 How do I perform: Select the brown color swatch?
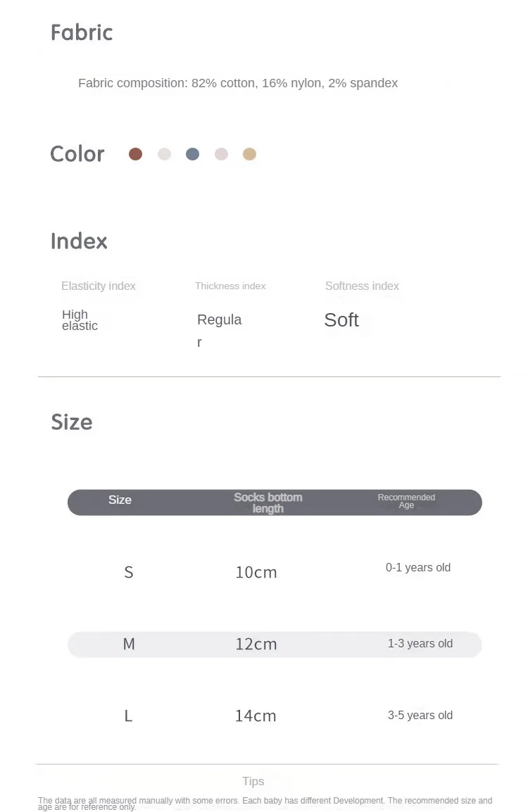point(136,154)
